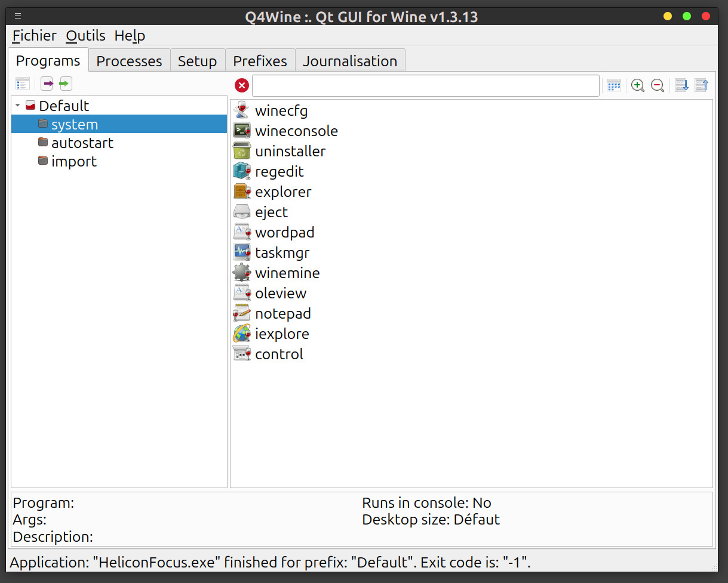The height and width of the screenshot is (583, 728).
Task: Click the window hamburger menu in title bar
Action: pos(18,16)
